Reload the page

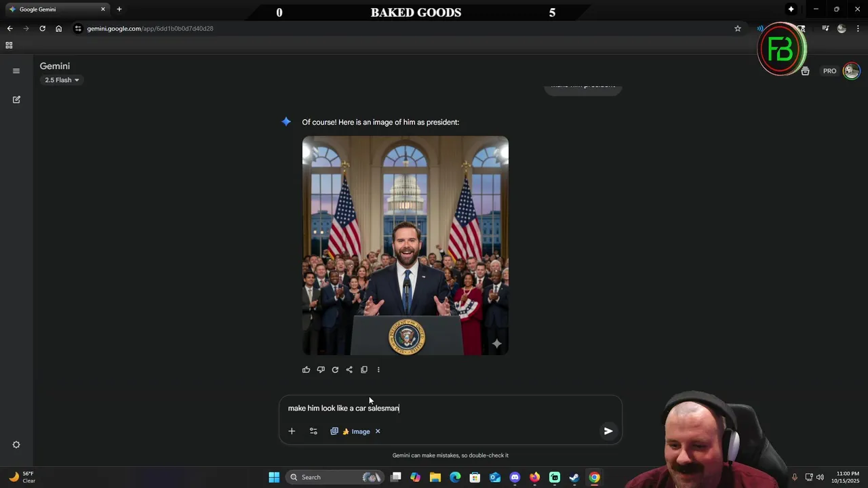click(42, 28)
